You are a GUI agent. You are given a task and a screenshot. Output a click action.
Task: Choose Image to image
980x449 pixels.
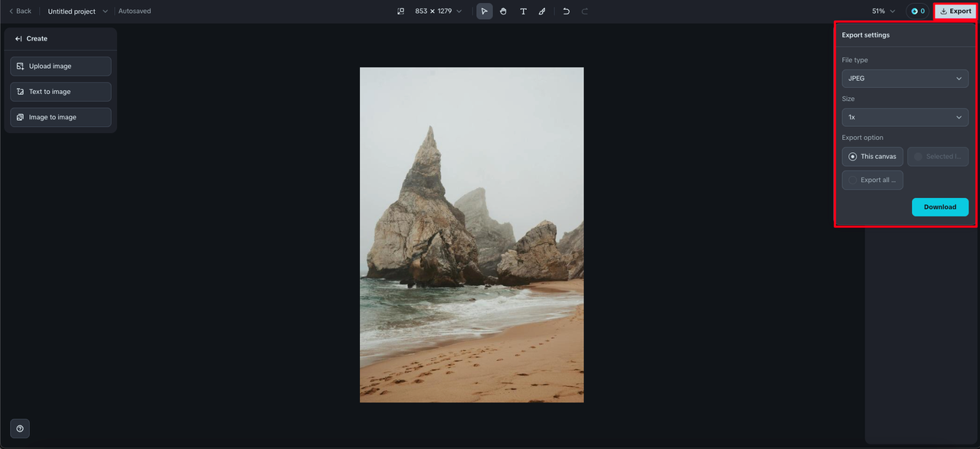[x=60, y=117]
